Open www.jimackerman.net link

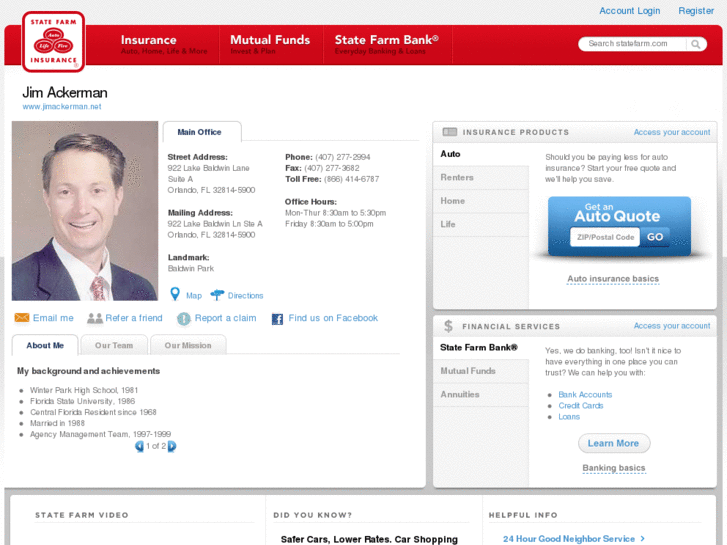(62, 107)
